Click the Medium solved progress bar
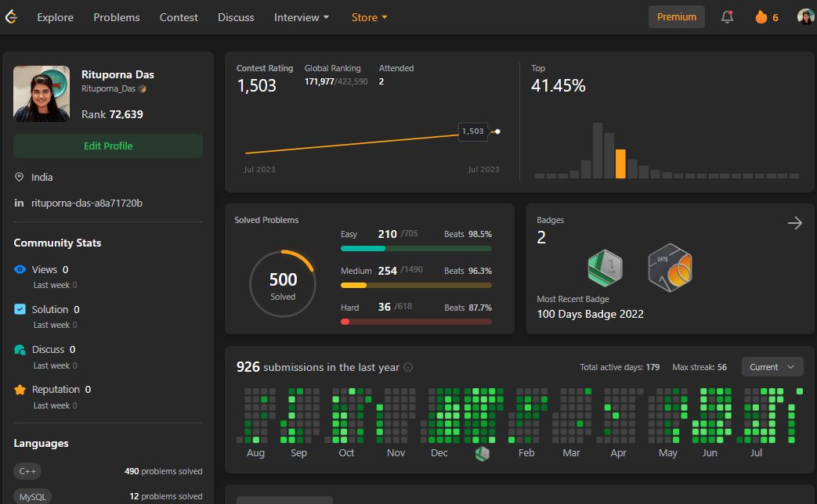 416,286
